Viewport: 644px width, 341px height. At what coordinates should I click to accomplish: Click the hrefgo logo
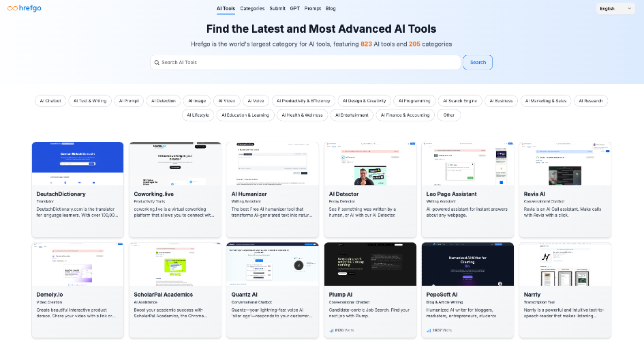[25, 8]
